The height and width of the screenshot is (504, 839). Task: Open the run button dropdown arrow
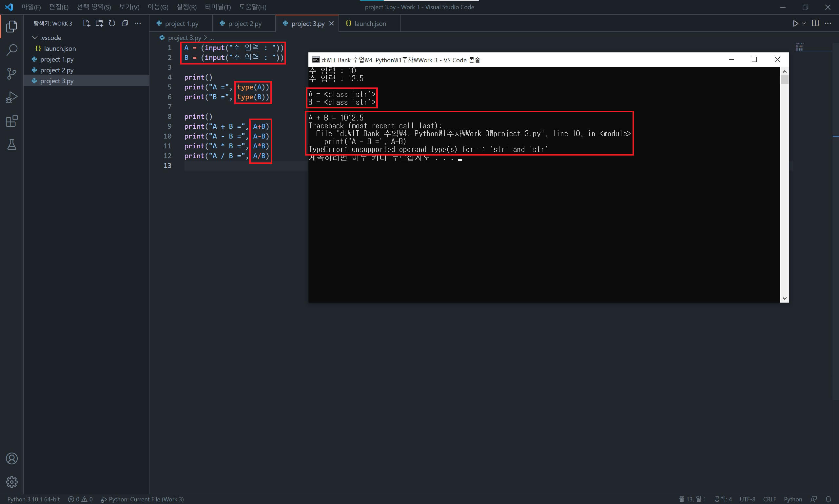[804, 24]
